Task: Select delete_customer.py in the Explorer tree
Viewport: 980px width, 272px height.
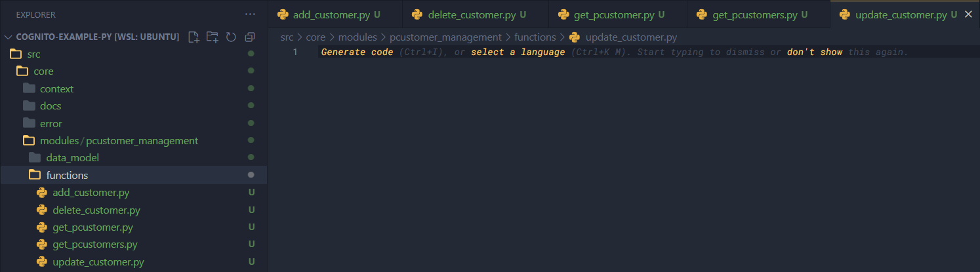Action: [96, 210]
